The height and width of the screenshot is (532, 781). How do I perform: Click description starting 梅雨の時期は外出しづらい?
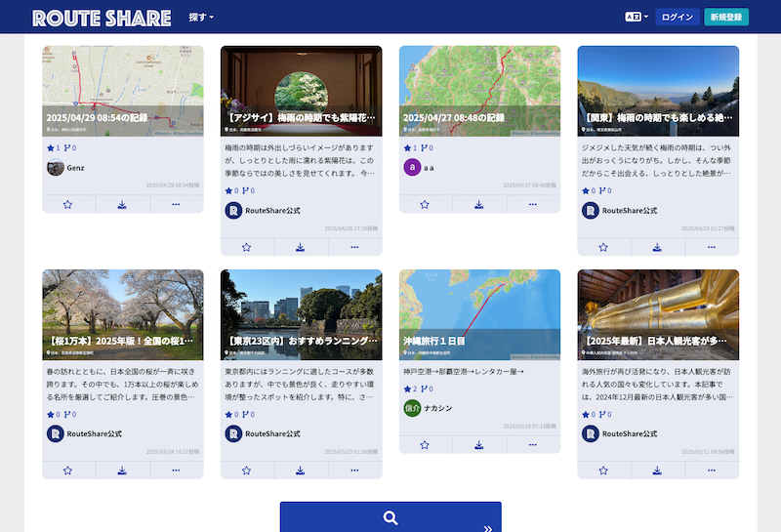pos(301,160)
